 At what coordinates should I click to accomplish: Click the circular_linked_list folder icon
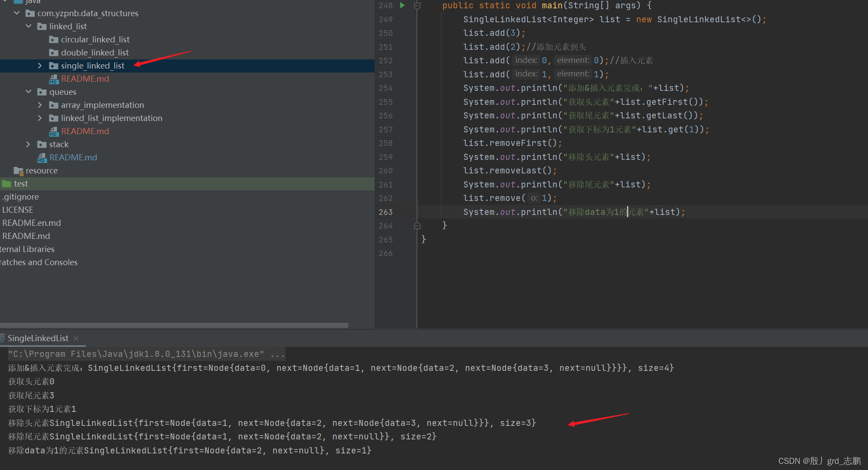point(54,40)
